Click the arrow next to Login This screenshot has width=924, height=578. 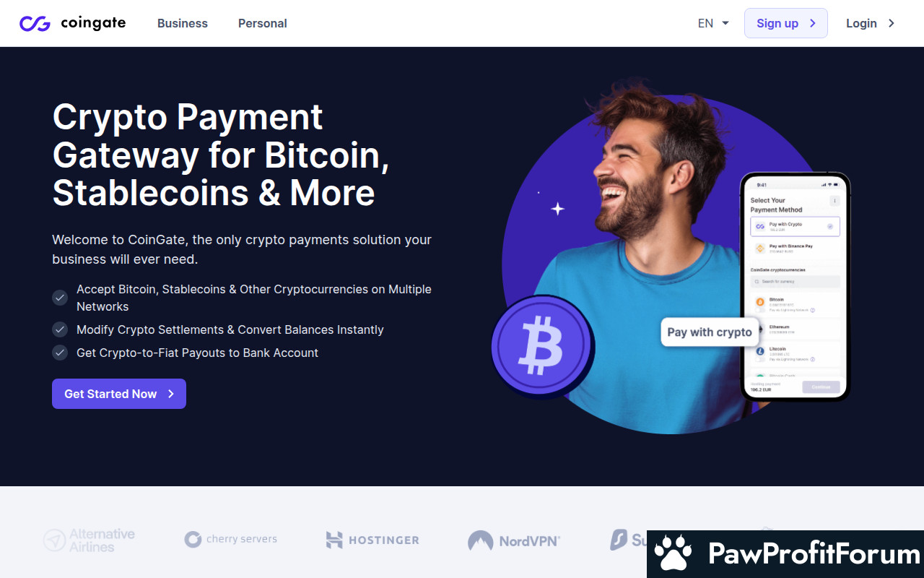892,23
